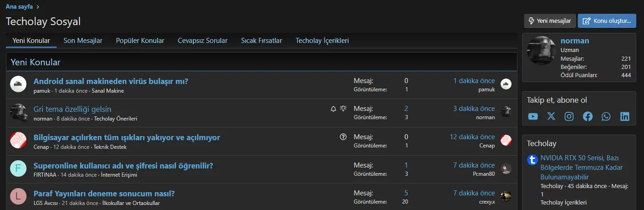Image resolution: width=644 pixels, height=210 pixels.
Task: Open thread Gri tema özelliği gelsin
Action: pos(73,109)
